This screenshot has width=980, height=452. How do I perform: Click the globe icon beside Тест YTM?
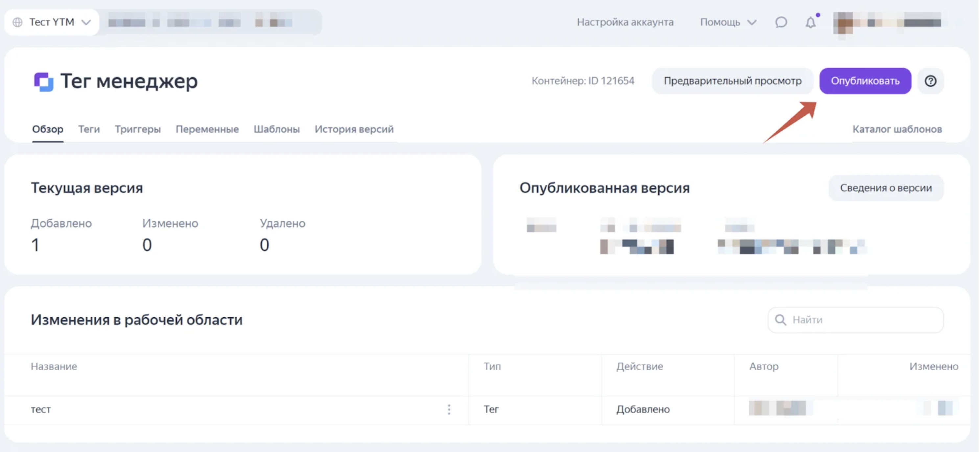pyautogui.click(x=17, y=22)
